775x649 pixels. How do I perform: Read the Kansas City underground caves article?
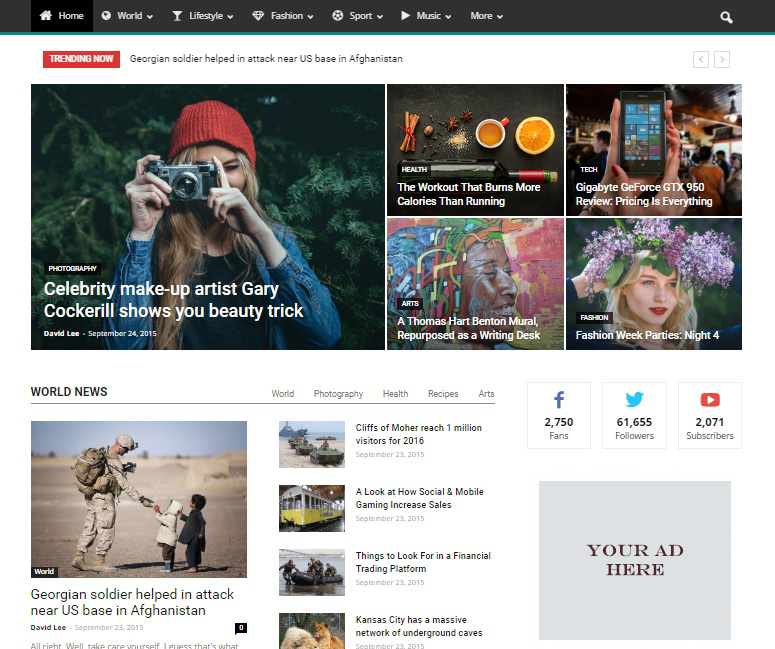pos(418,626)
